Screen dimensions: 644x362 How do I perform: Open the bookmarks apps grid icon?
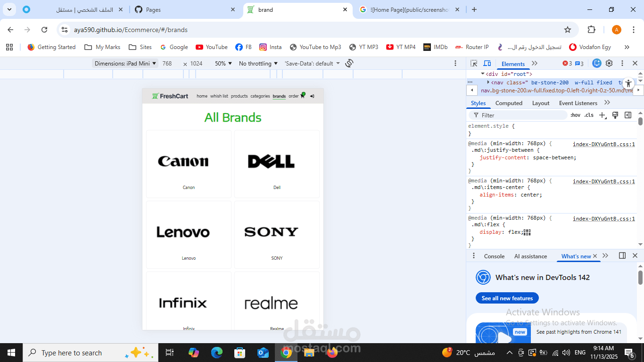coord(9,47)
